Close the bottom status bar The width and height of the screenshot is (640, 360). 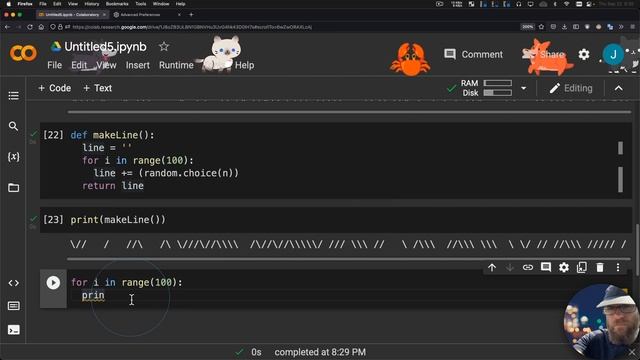click(632, 352)
